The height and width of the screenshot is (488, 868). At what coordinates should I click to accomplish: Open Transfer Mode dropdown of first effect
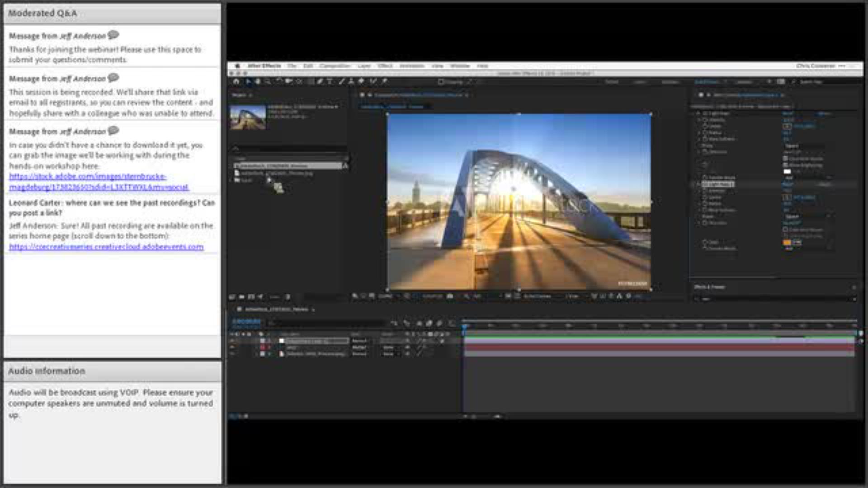click(x=808, y=178)
